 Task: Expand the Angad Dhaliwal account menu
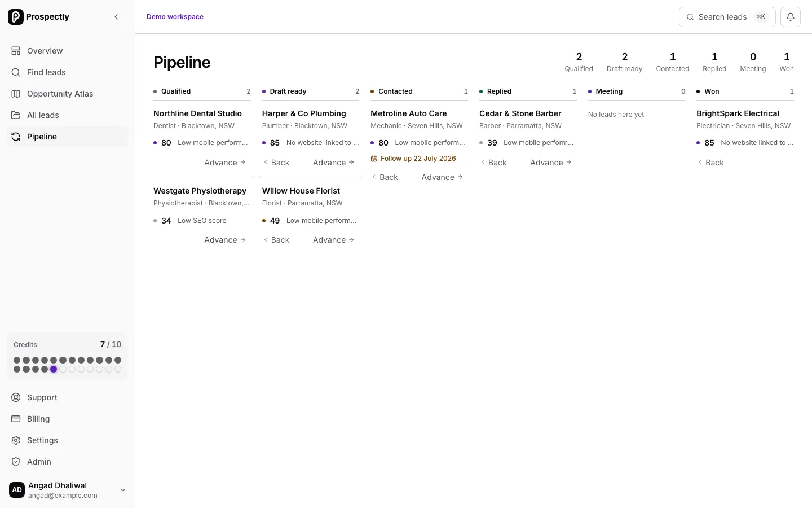(67, 490)
